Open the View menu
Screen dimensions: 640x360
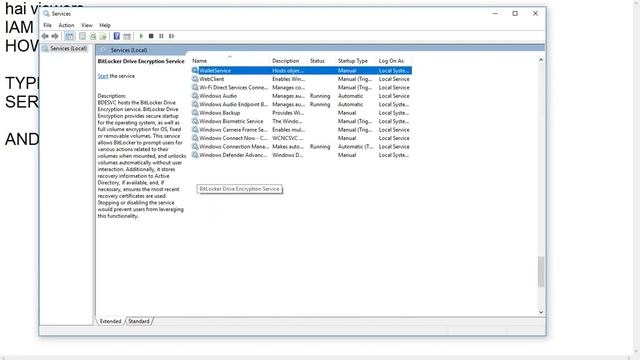point(87,25)
